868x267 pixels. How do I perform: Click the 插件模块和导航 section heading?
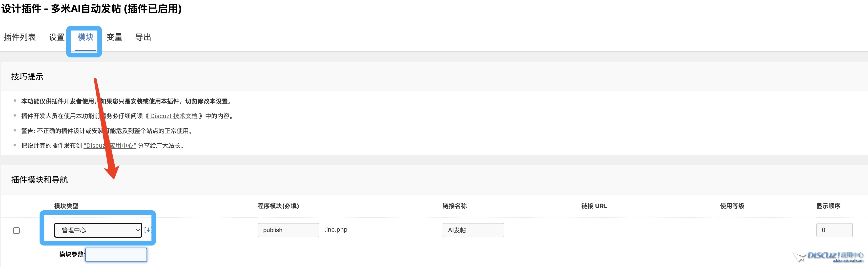click(39, 180)
